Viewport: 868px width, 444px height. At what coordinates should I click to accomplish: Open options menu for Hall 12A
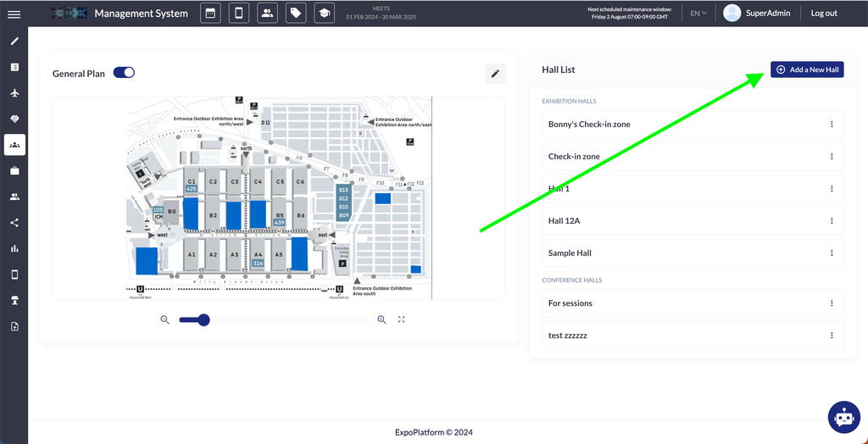[x=832, y=221]
